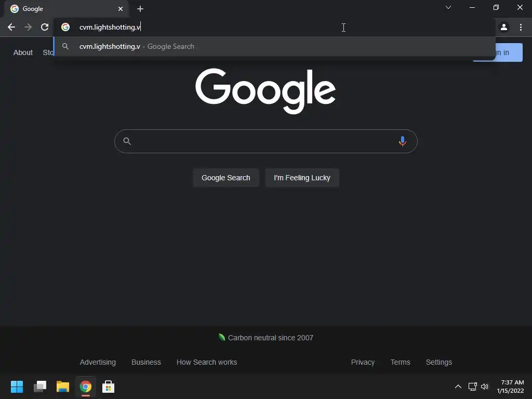Choose the cvm.lightshotting.v Google Search suggestion
The width and height of the screenshot is (532, 399).
pyautogui.click(x=274, y=46)
